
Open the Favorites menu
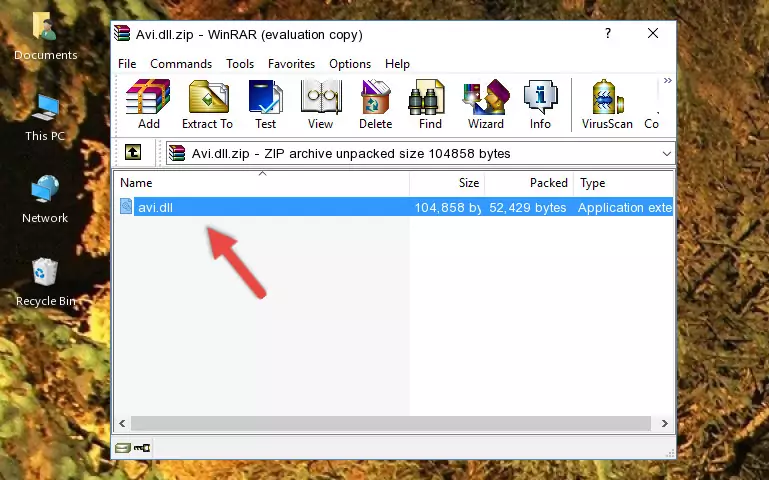pos(291,64)
